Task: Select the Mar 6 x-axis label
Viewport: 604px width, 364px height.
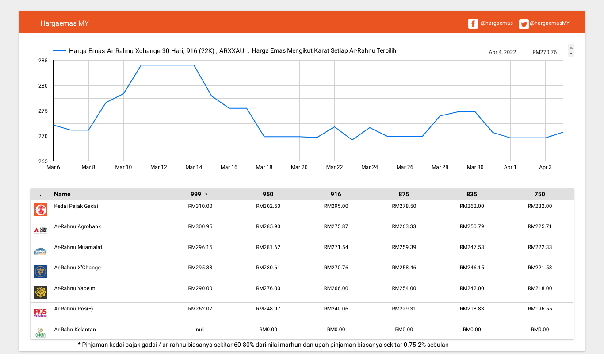Action: click(x=53, y=167)
